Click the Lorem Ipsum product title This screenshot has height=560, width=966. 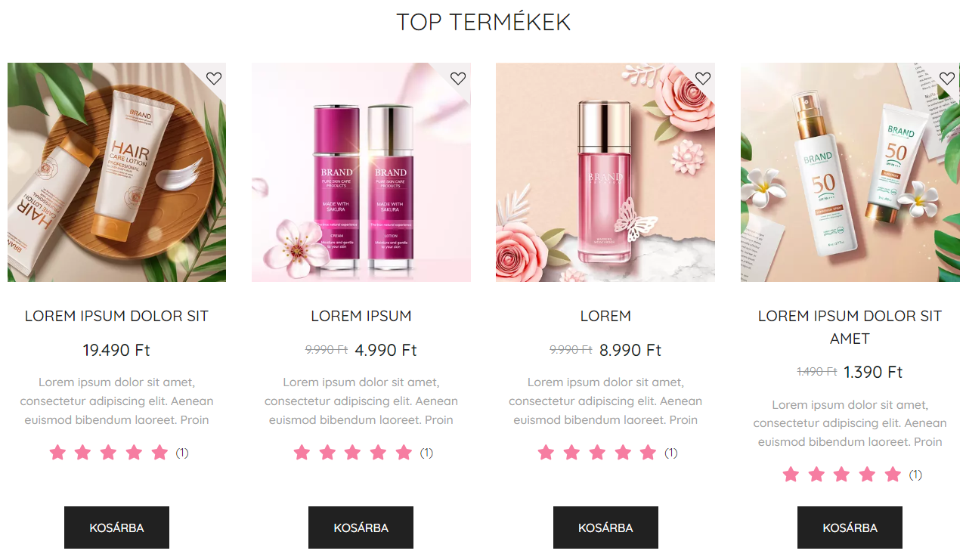tap(361, 316)
